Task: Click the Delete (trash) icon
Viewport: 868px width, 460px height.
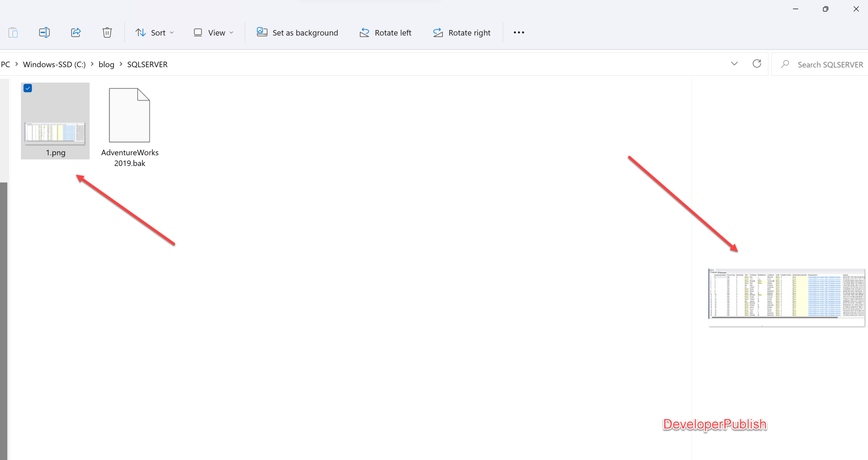Action: click(107, 32)
